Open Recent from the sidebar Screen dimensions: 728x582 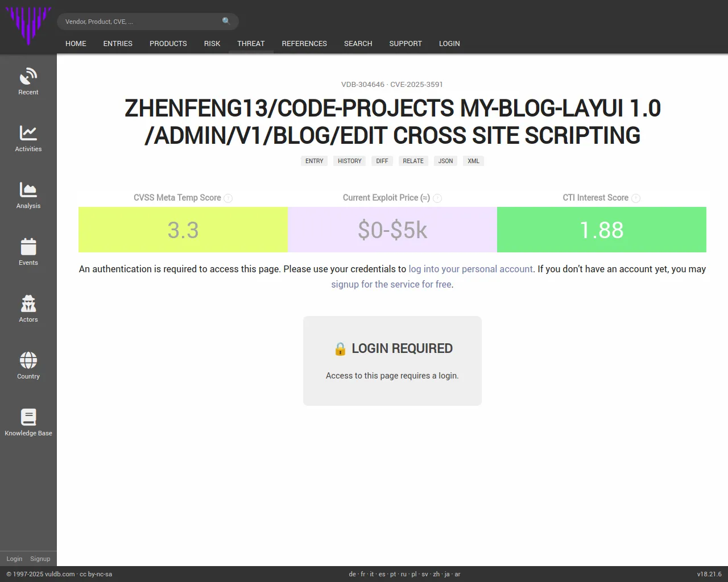[28, 81]
